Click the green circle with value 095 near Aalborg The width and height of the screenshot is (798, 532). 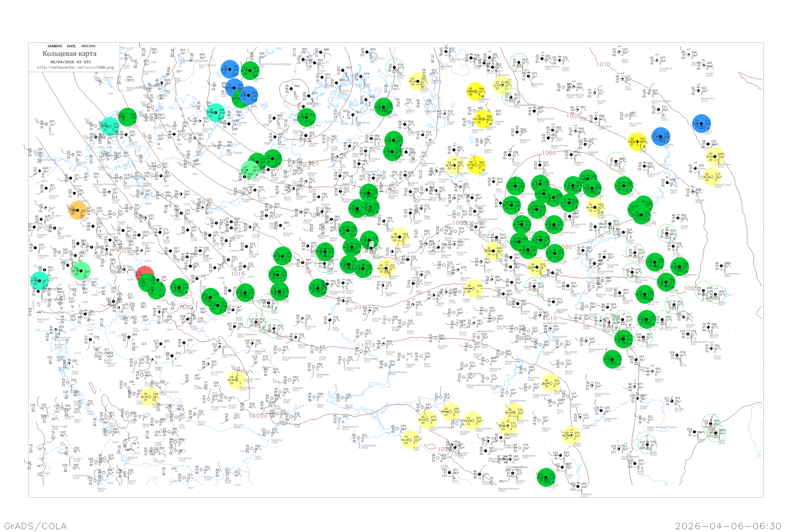tap(128, 117)
